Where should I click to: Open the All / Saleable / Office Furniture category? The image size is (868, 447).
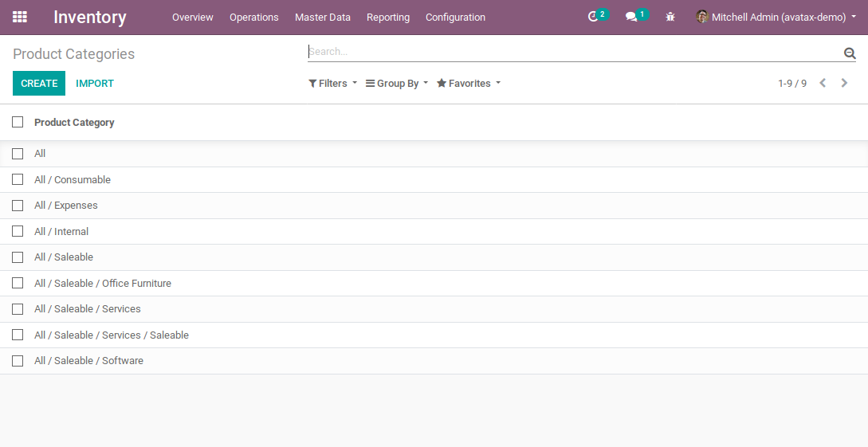click(103, 284)
